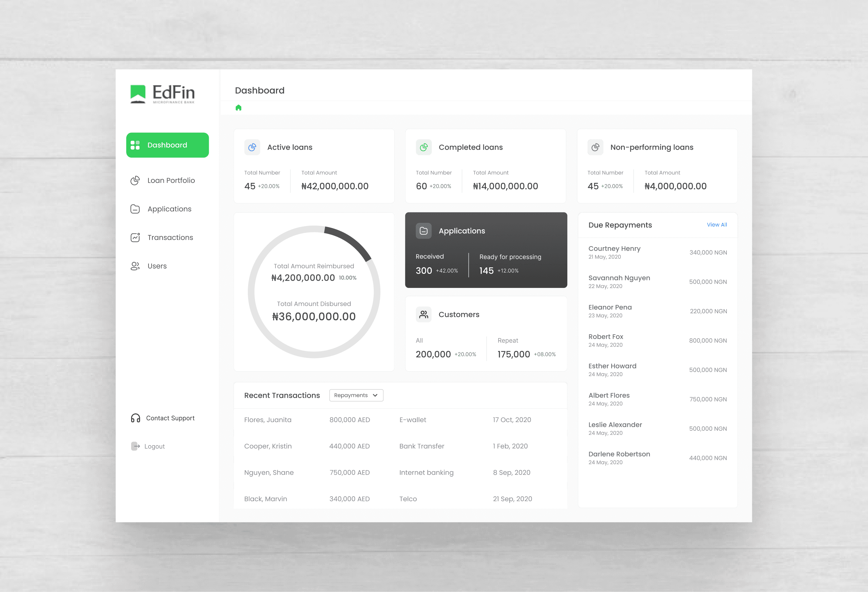Click the reimbursed amount progress ring
This screenshot has height=592, width=868.
[350, 241]
